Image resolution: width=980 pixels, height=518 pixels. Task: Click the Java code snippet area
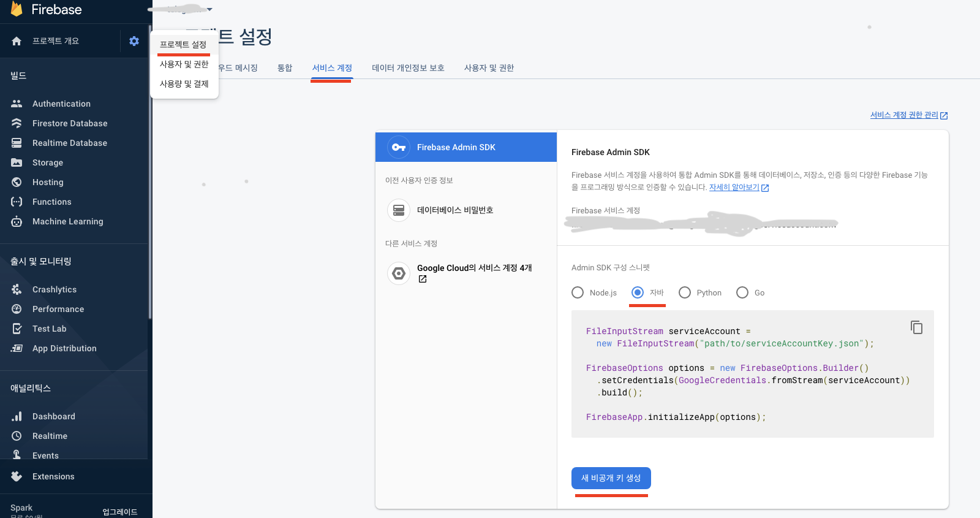click(752, 374)
